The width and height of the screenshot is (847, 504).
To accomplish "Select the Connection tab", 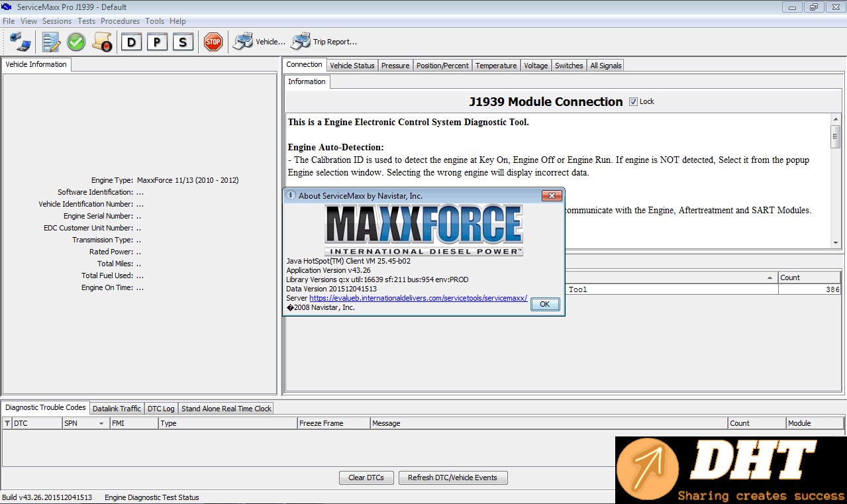I will click(305, 64).
